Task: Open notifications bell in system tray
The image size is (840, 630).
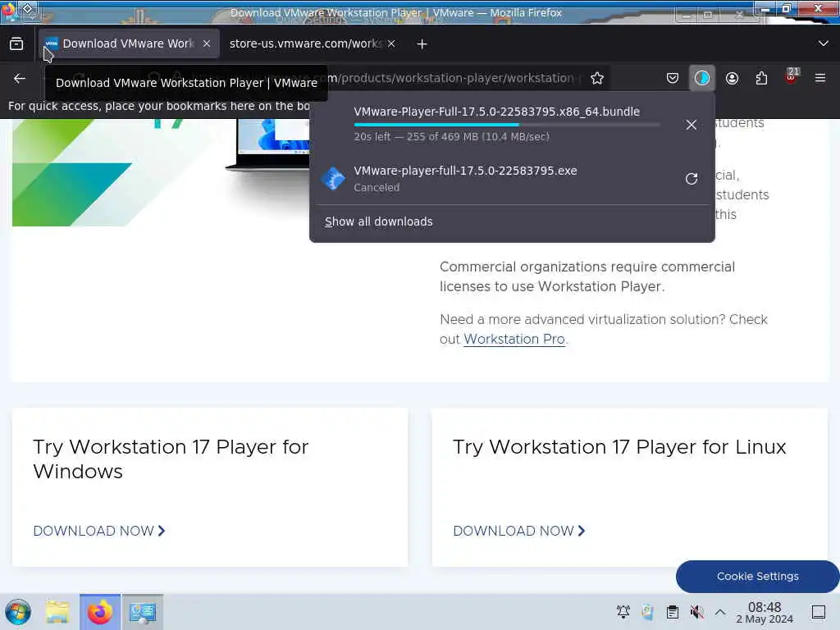Action: (x=623, y=612)
